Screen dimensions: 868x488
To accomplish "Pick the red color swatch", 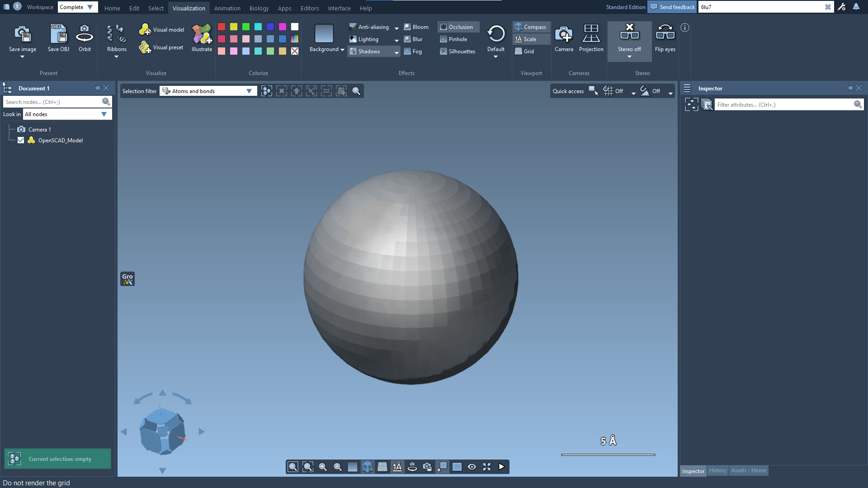I will [222, 27].
